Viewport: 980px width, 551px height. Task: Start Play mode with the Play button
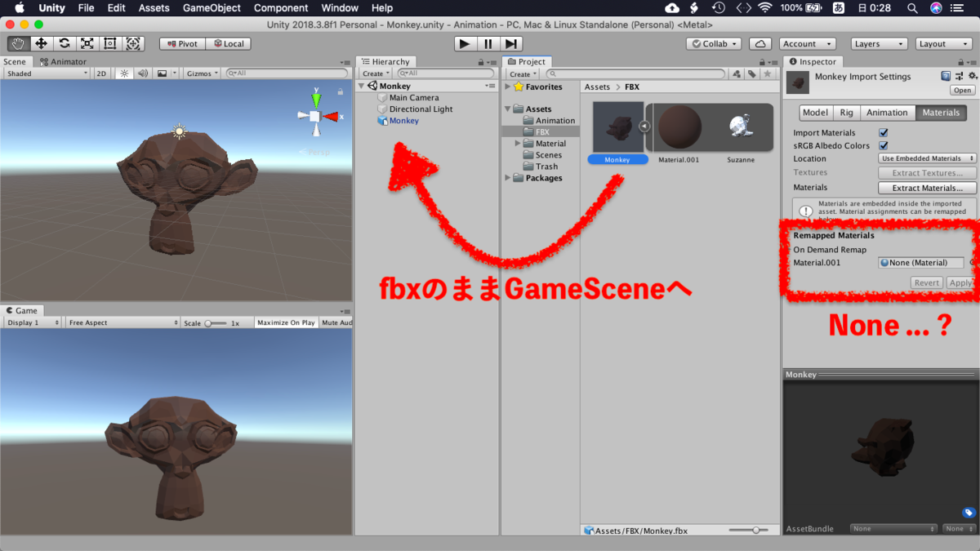coord(465,43)
